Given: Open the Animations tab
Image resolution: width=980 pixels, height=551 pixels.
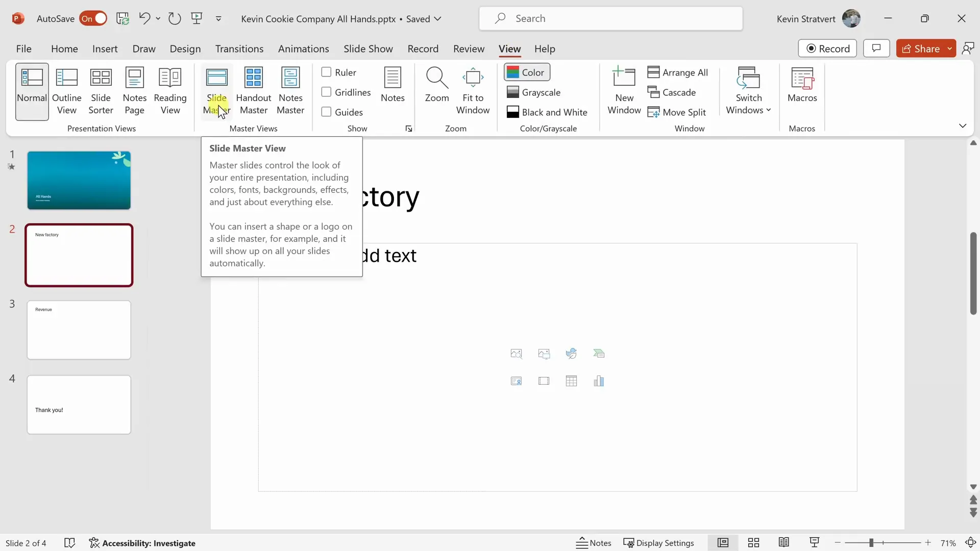Looking at the screenshot, I should pos(303,48).
